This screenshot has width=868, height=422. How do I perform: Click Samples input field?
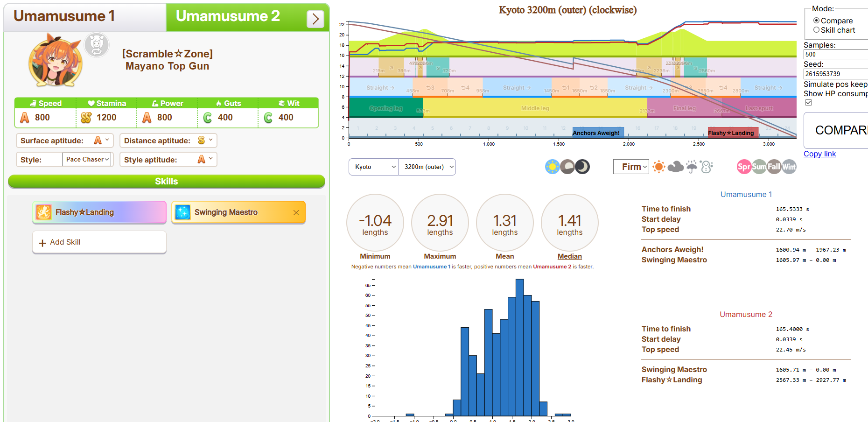[x=835, y=54]
